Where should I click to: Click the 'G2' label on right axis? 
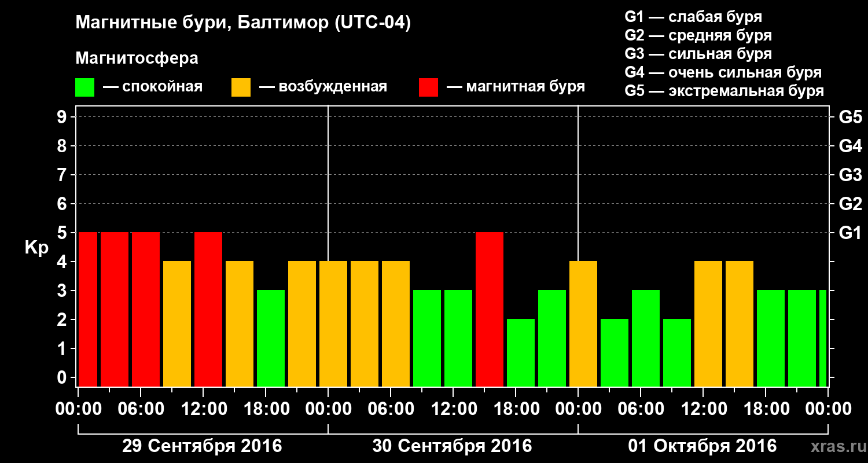(x=850, y=204)
